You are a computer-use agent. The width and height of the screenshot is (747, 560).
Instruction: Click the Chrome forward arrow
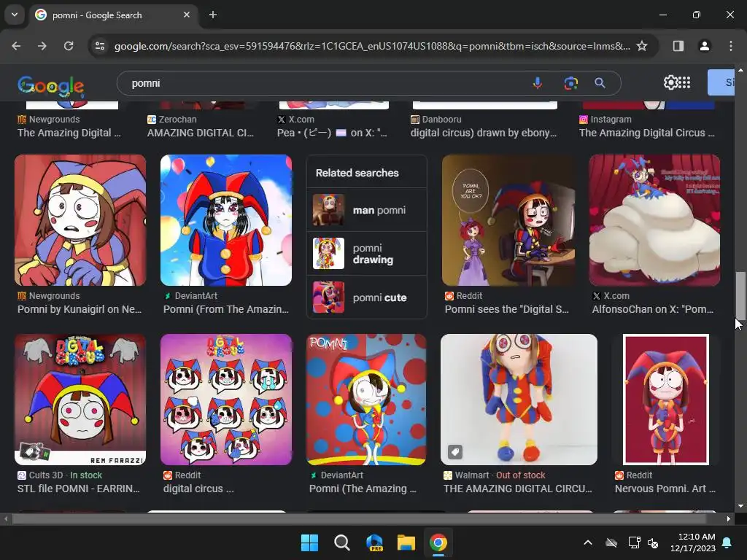42,46
